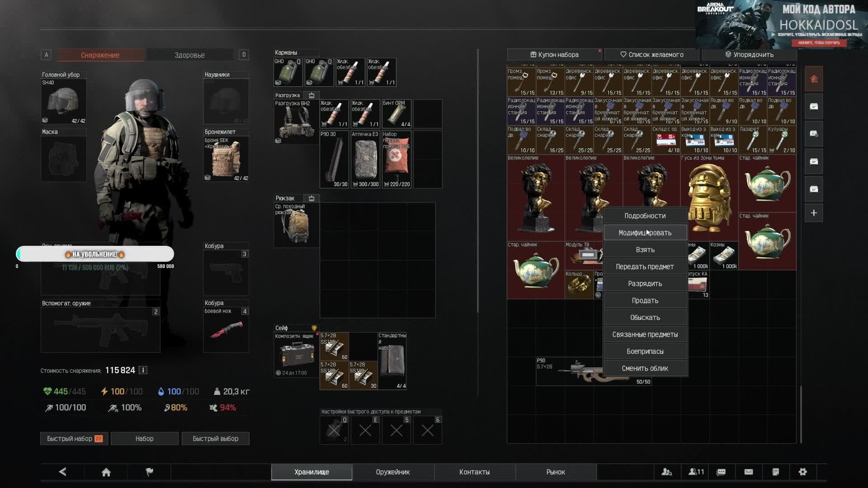Choose Модифицировать in context menu

pyautogui.click(x=645, y=233)
